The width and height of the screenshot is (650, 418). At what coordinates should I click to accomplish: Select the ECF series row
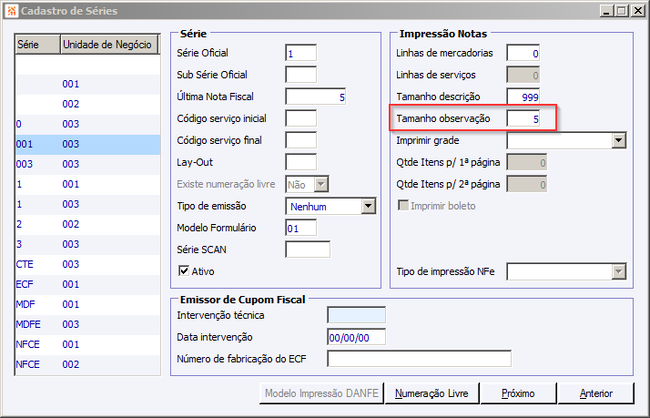87,284
